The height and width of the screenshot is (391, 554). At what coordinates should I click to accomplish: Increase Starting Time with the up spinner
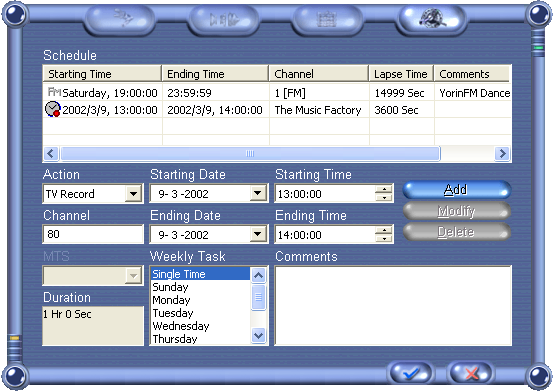click(384, 189)
